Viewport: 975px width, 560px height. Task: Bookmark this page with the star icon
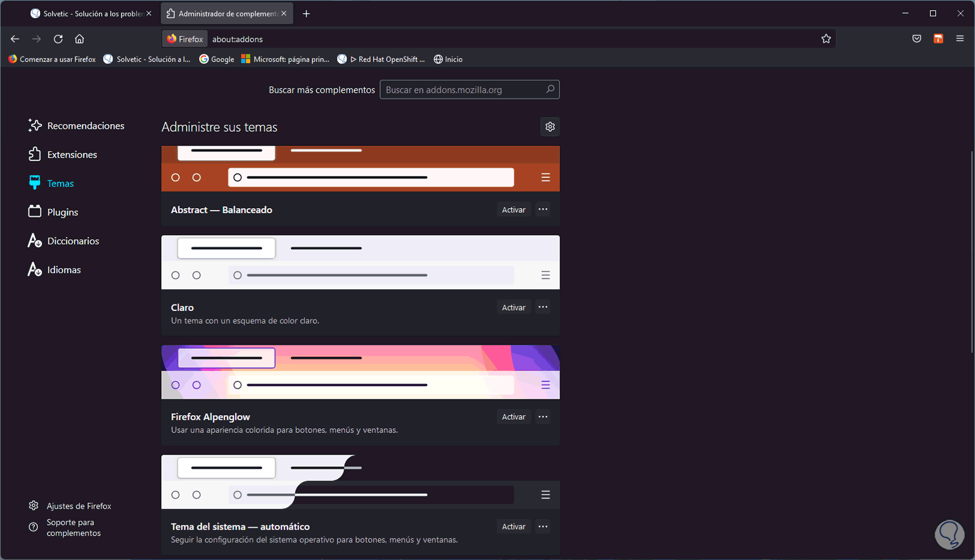click(826, 39)
